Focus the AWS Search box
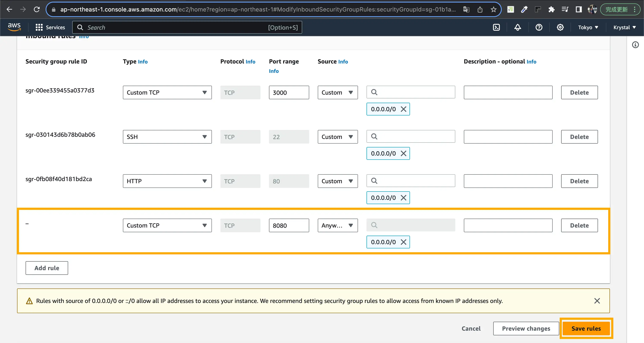This screenshot has width=644, height=343. coord(187,27)
